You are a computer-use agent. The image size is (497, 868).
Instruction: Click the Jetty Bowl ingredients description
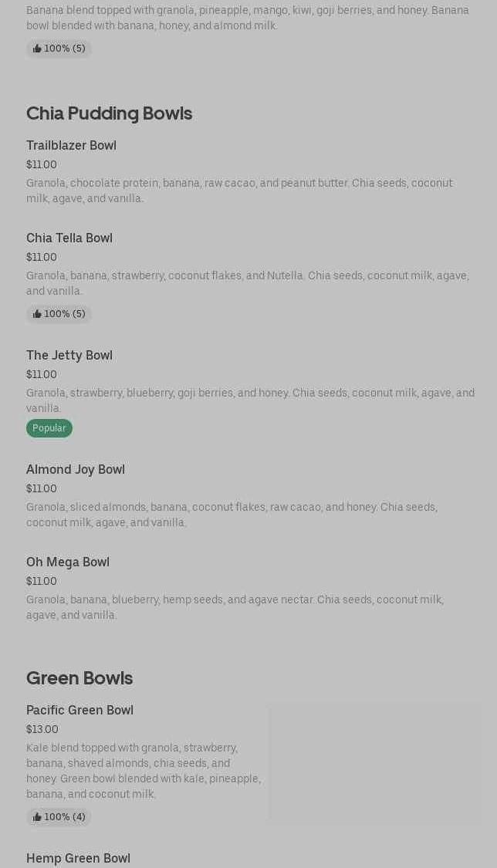250,400
